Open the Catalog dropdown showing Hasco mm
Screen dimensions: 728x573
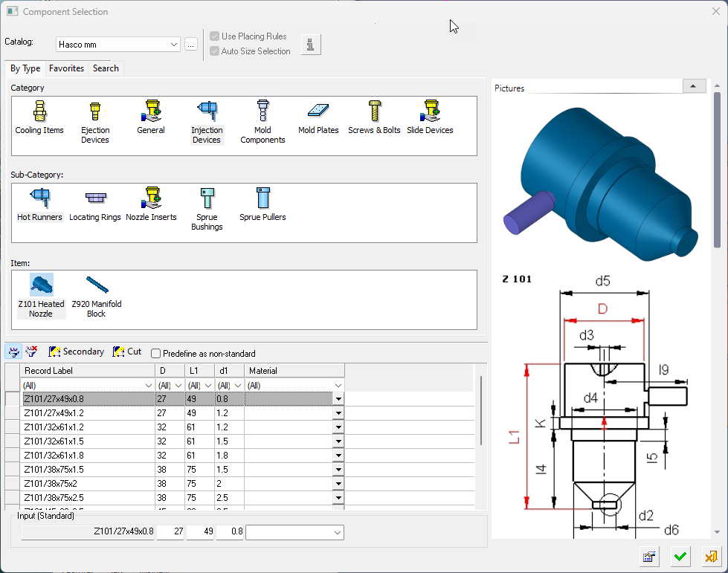tap(174, 45)
